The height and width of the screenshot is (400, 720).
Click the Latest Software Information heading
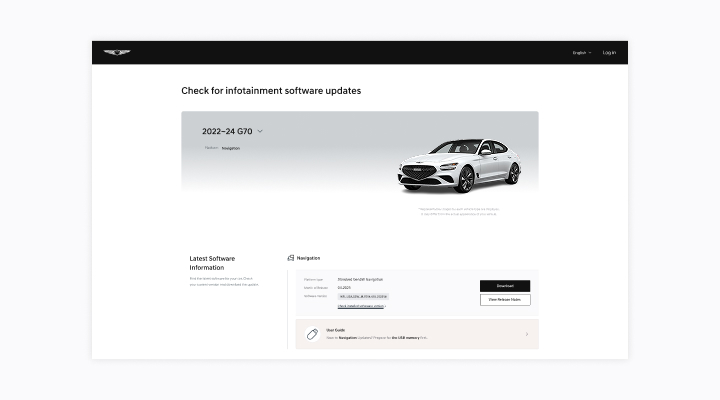pos(213,263)
